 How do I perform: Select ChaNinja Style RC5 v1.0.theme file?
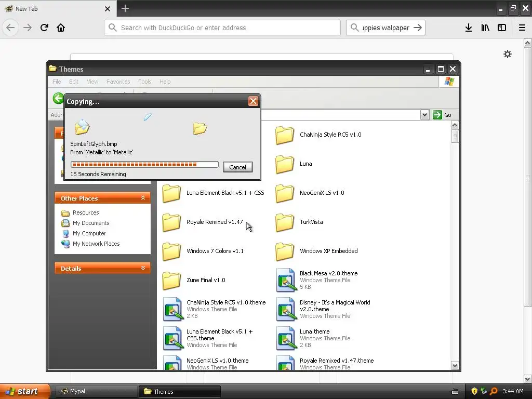tap(215, 309)
